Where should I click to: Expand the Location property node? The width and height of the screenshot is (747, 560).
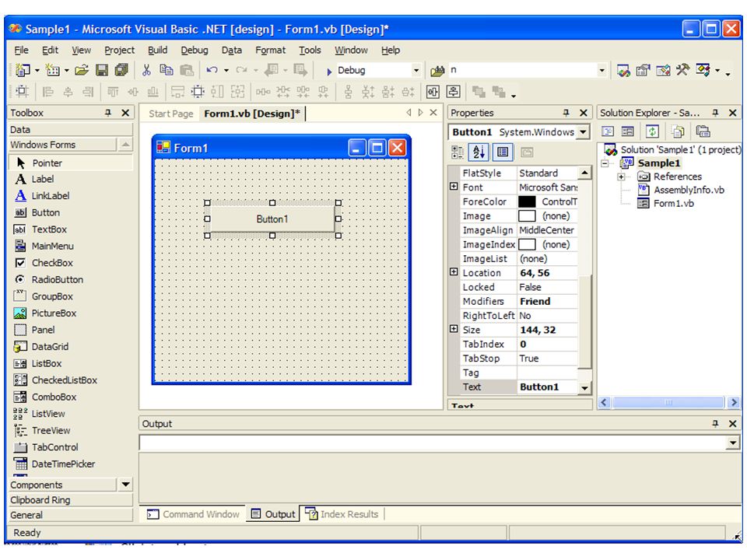tap(454, 272)
